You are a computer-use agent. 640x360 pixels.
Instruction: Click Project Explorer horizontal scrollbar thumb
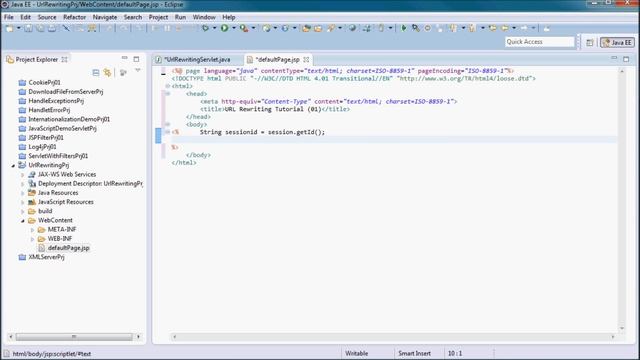tap(74, 337)
